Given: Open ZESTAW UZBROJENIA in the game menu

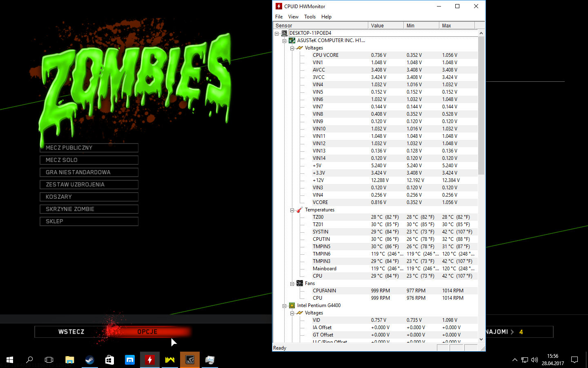Looking at the screenshot, I should [89, 184].
